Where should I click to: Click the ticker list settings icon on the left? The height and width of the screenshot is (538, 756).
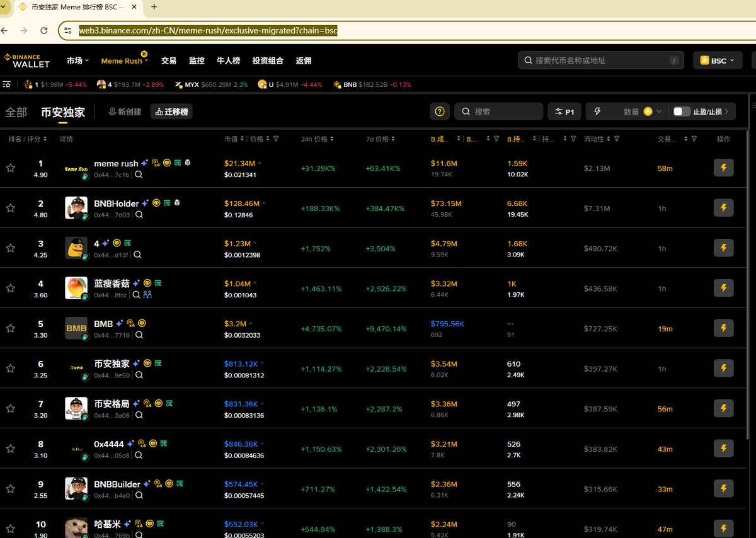pyautogui.click(x=8, y=84)
